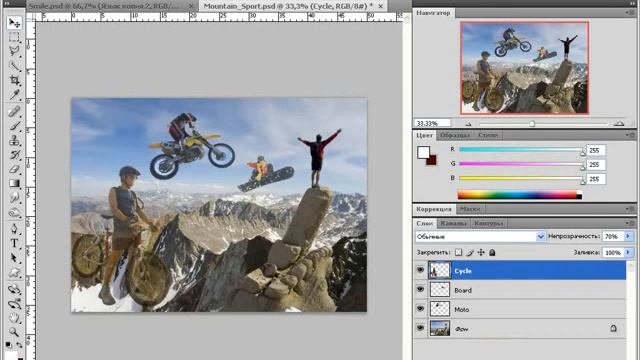Select the 3D Orbit camera tool
The height and width of the screenshot is (360, 640).
point(14,304)
